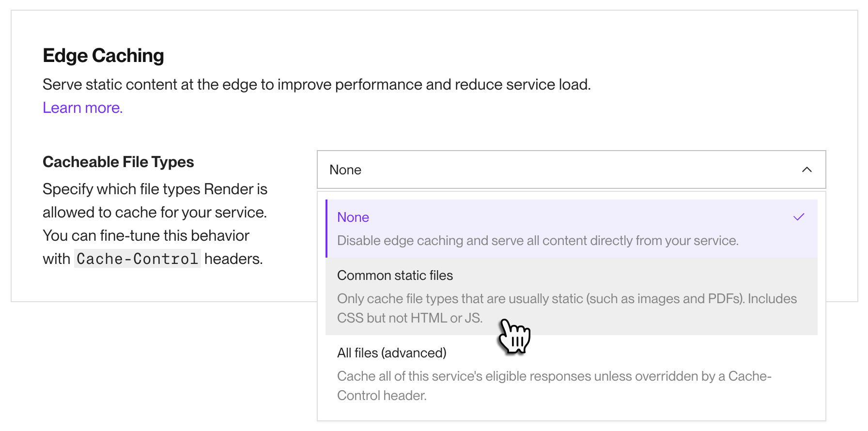Click the Cacheable File Types label

(118, 161)
